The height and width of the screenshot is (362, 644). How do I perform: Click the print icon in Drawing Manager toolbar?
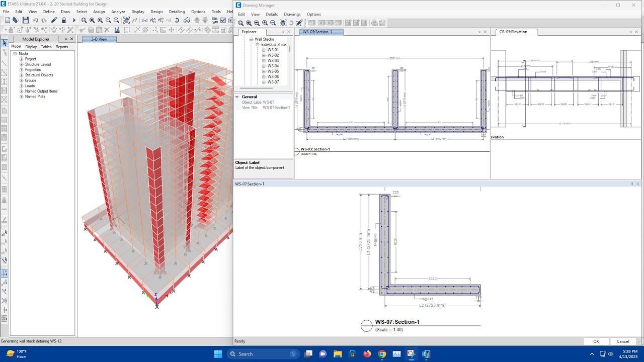(x=374, y=23)
